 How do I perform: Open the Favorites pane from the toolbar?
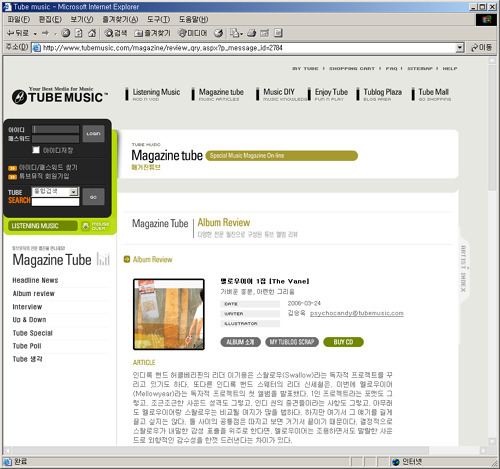pyautogui.click(x=152, y=33)
